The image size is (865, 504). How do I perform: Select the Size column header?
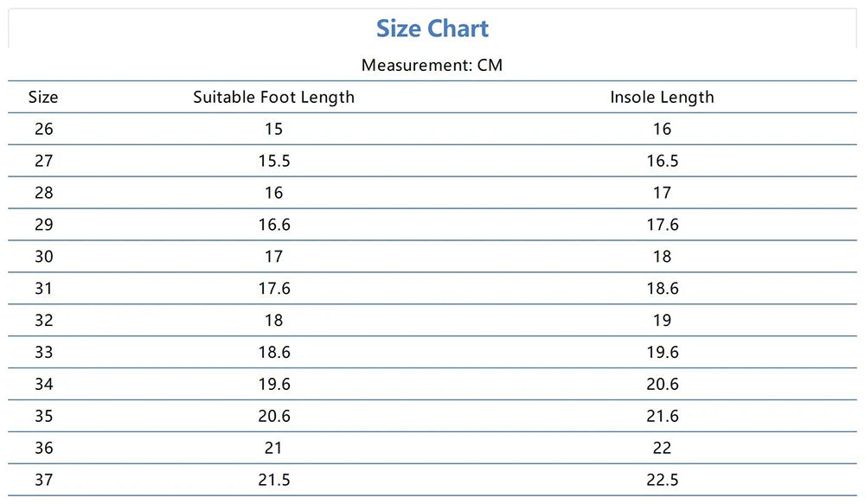click(43, 97)
